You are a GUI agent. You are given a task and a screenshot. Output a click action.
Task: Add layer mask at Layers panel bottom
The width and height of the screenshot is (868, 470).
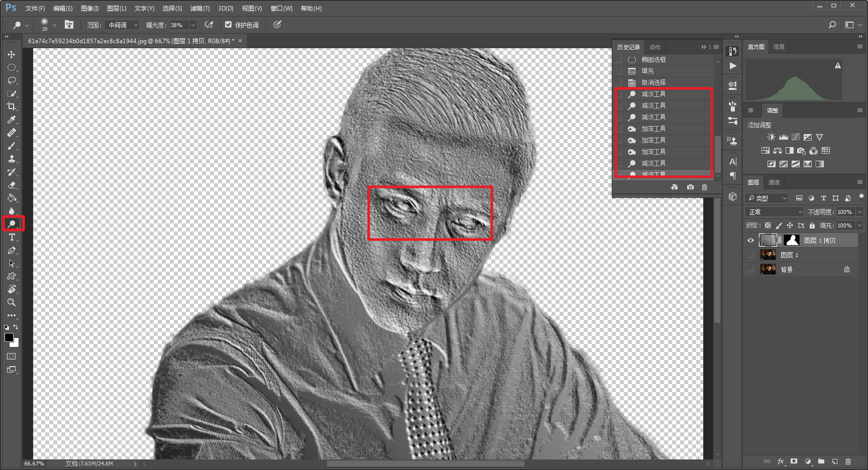794,461
